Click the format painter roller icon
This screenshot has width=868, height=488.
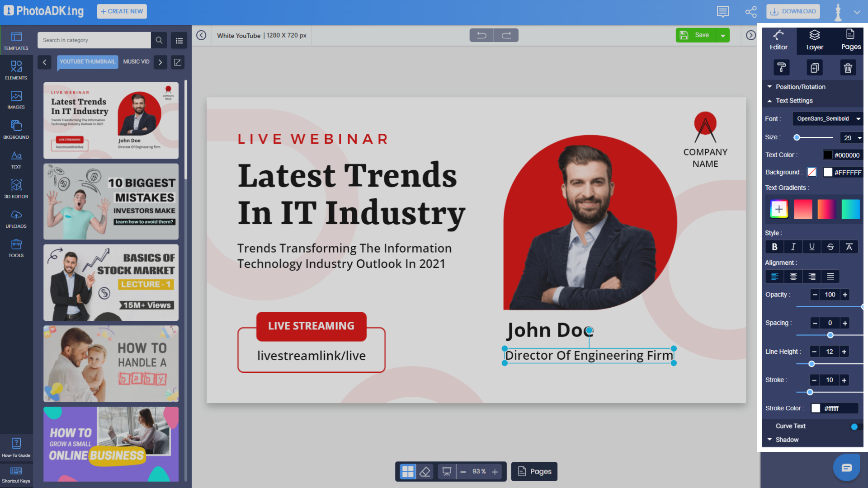click(781, 68)
